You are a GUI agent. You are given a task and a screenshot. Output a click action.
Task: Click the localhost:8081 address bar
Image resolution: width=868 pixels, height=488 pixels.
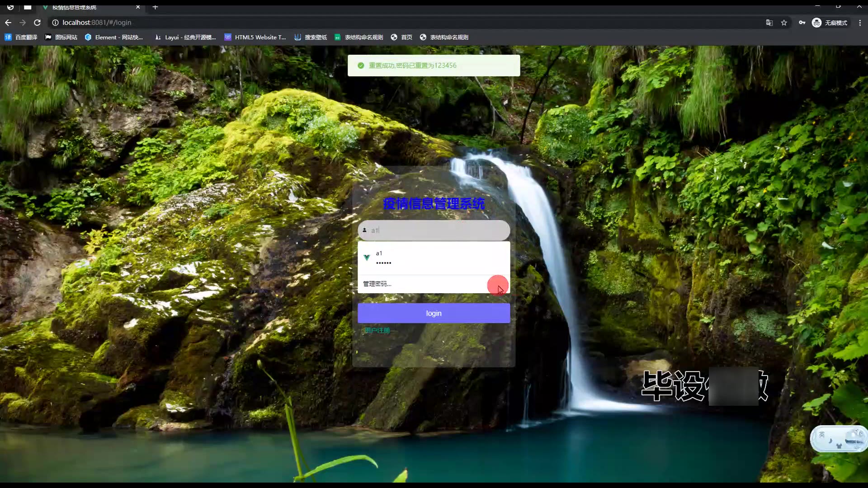coord(407,23)
